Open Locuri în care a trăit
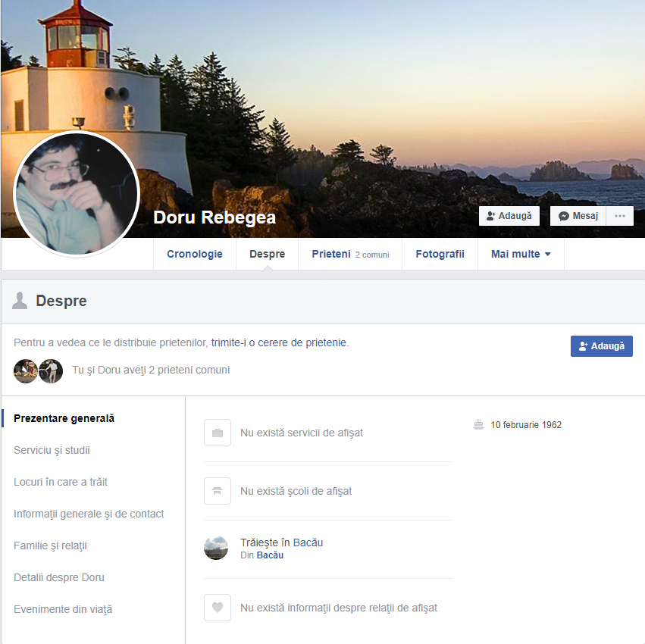Screen dimensions: 645x644 pyautogui.click(x=61, y=482)
